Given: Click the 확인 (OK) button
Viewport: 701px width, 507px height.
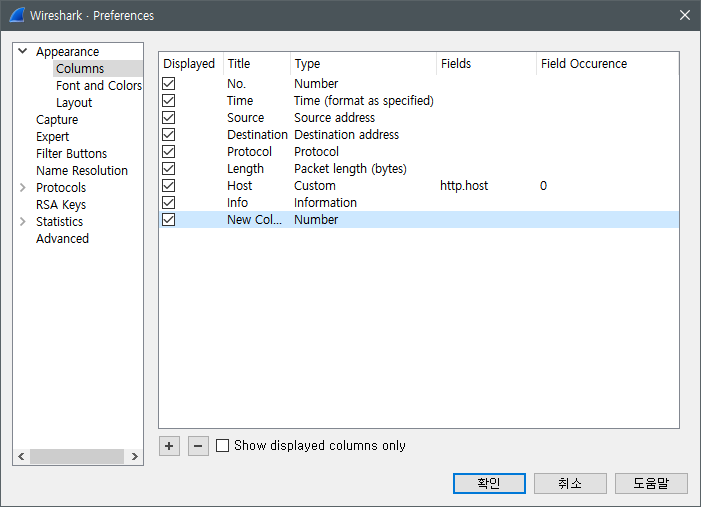Looking at the screenshot, I should (489, 483).
